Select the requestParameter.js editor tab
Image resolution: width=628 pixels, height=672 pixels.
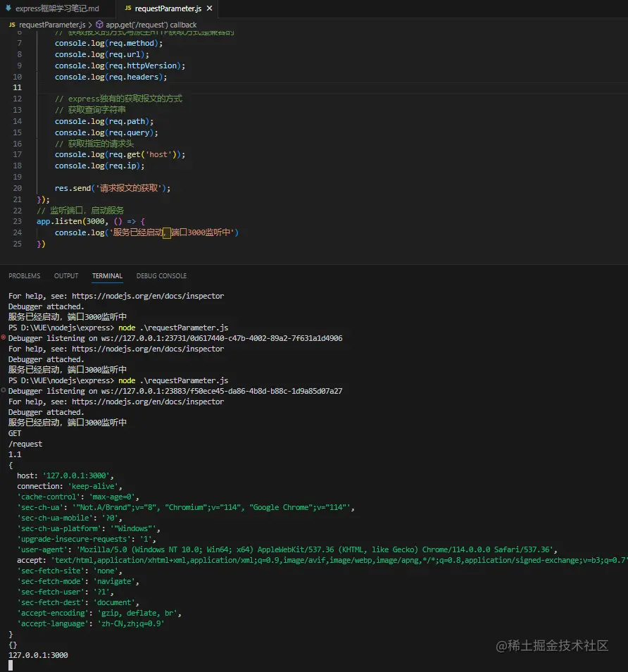click(x=167, y=8)
